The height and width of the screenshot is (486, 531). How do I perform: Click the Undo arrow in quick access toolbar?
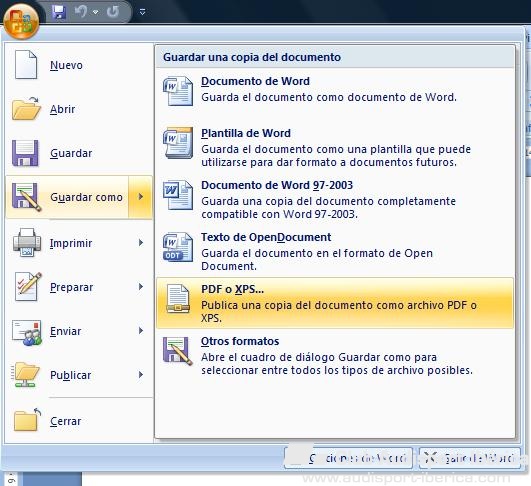click(x=81, y=12)
